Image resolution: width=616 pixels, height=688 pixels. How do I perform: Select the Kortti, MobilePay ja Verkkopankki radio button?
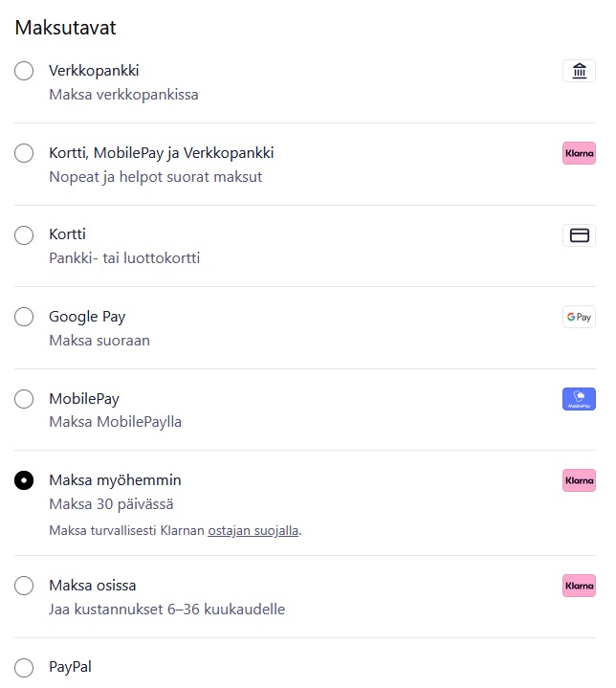24,153
